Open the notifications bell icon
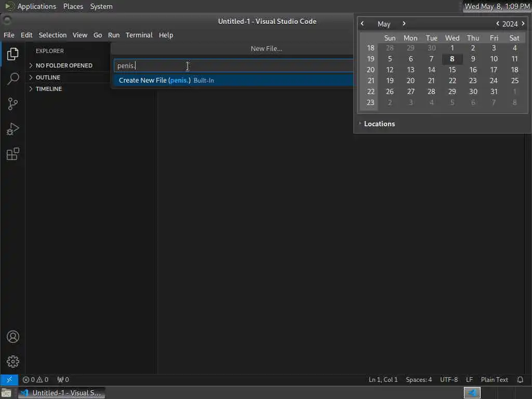Screen dimensions: 532x399 point(520,380)
